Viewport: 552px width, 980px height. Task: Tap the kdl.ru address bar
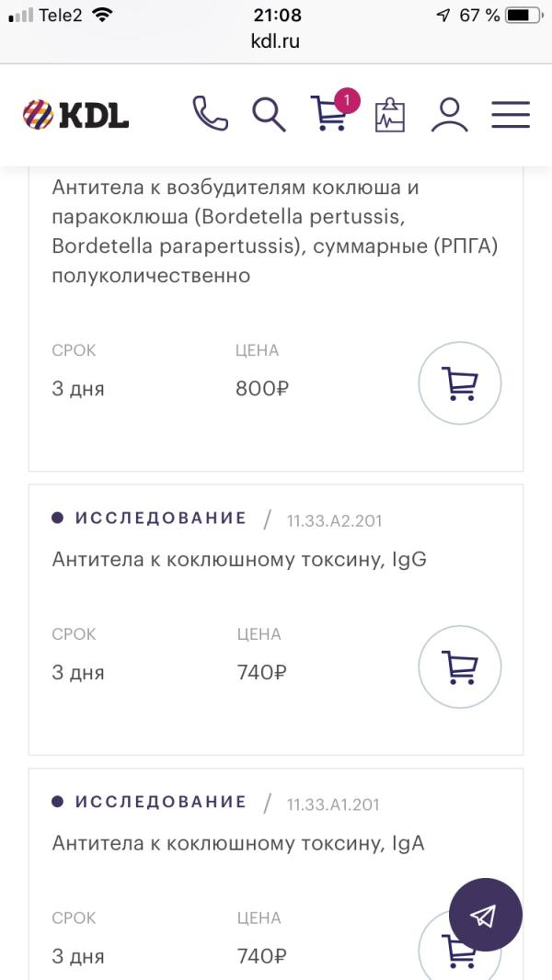pyautogui.click(x=275, y=41)
